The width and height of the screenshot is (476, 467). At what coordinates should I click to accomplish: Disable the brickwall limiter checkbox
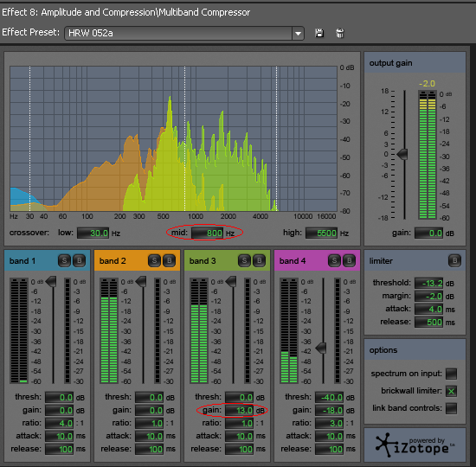coord(451,391)
